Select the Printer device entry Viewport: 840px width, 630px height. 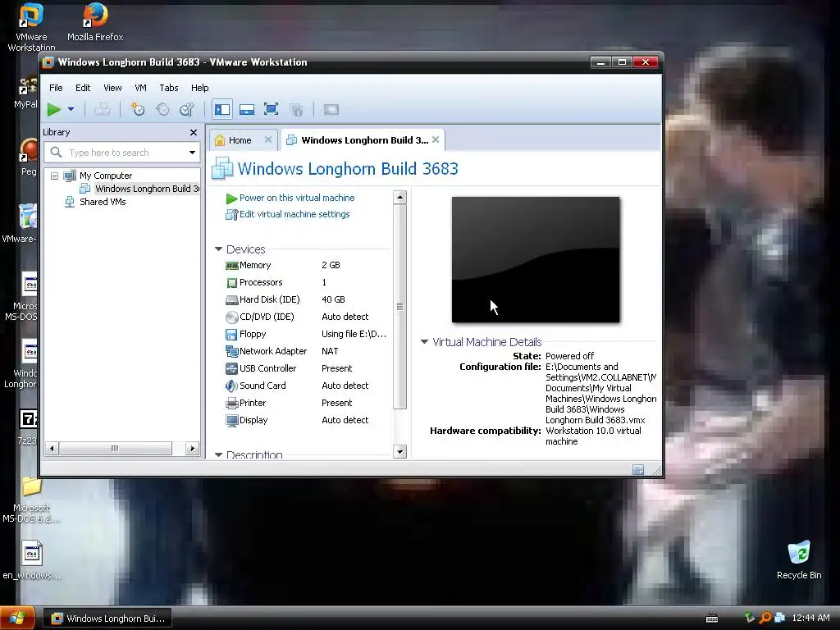click(x=305, y=403)
